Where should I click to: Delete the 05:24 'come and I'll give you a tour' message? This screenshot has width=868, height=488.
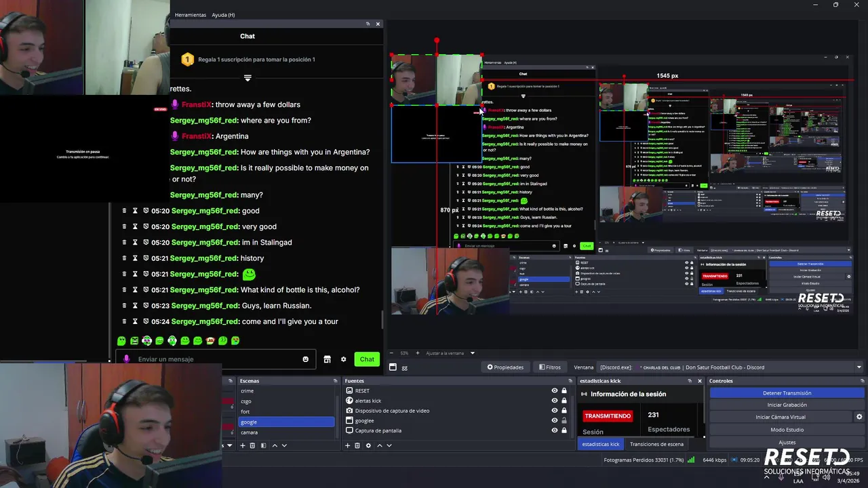124,321
